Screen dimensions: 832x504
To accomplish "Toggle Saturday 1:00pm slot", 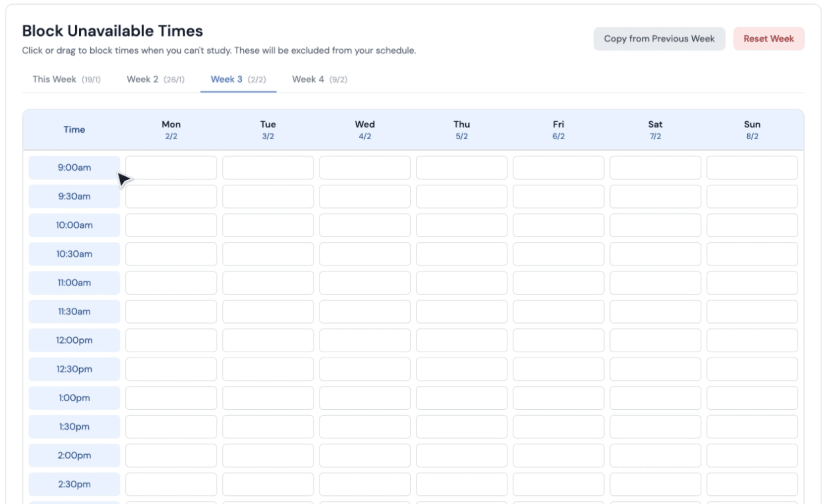I will click(655, 398).
